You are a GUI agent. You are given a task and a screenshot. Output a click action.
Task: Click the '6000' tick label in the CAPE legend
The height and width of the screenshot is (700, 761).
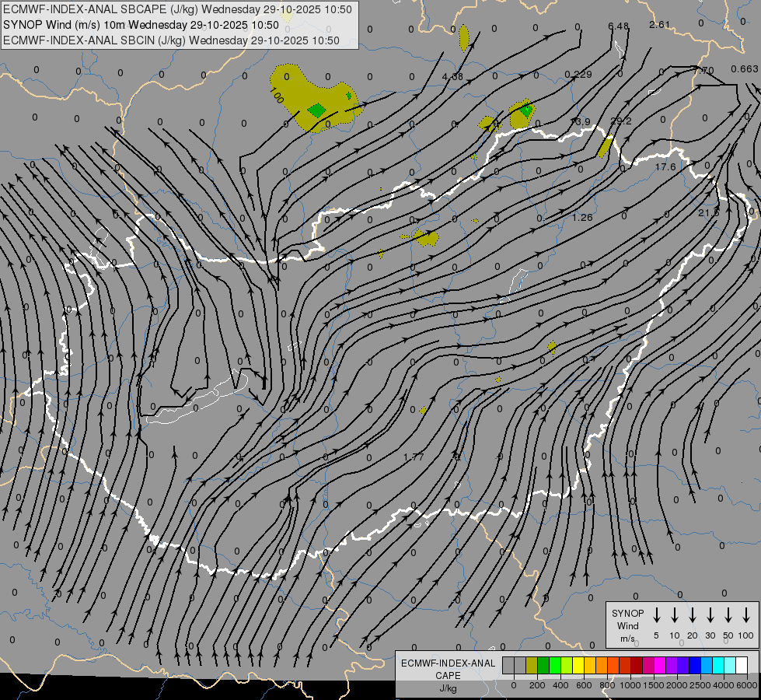[747, 685]
